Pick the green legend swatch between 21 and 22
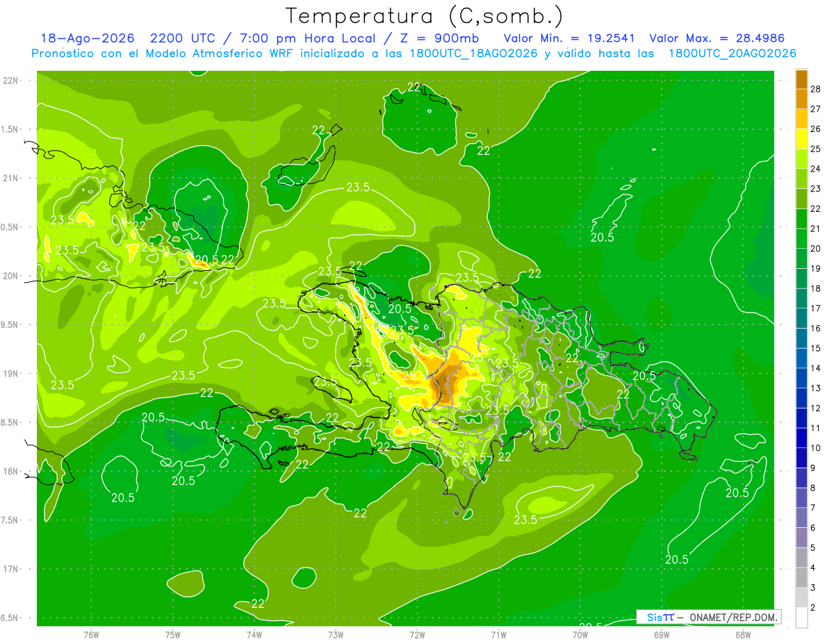The width and height of the screenshot is (834, 644). point(801,219)
